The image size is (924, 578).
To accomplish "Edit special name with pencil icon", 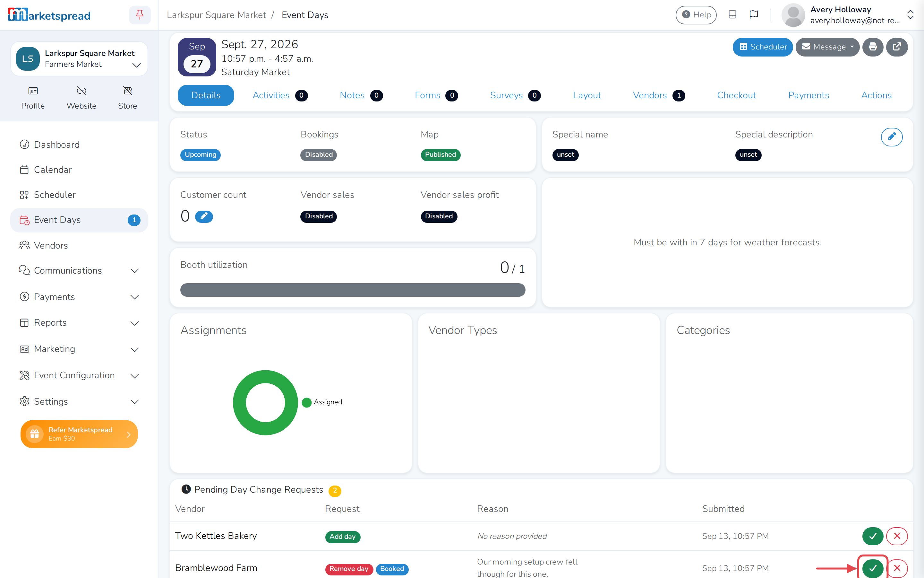I will click(892, 137).
